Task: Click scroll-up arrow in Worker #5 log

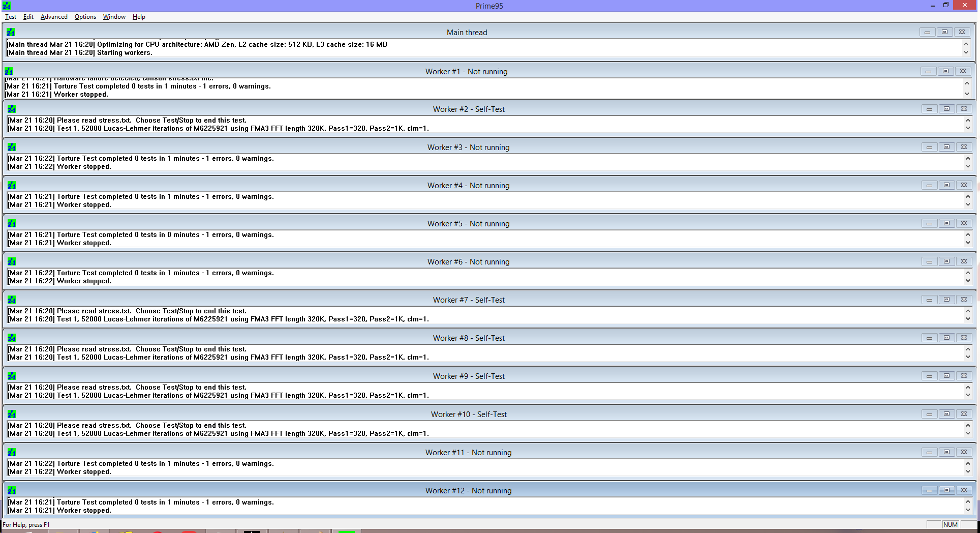Action: tap(968, 234)
